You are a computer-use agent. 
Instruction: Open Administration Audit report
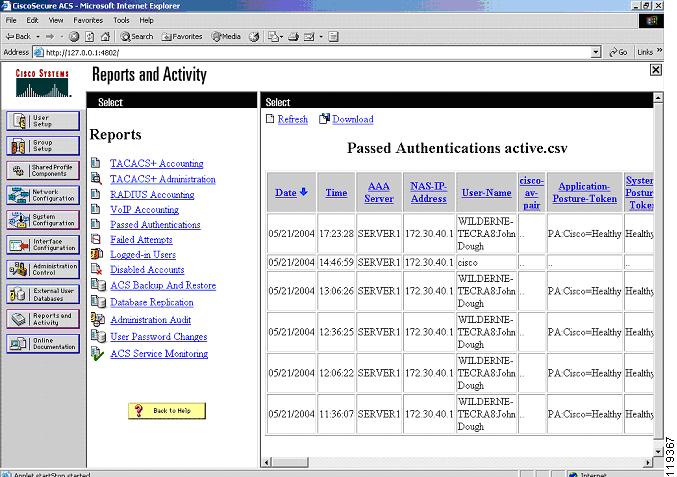point(150,319)
